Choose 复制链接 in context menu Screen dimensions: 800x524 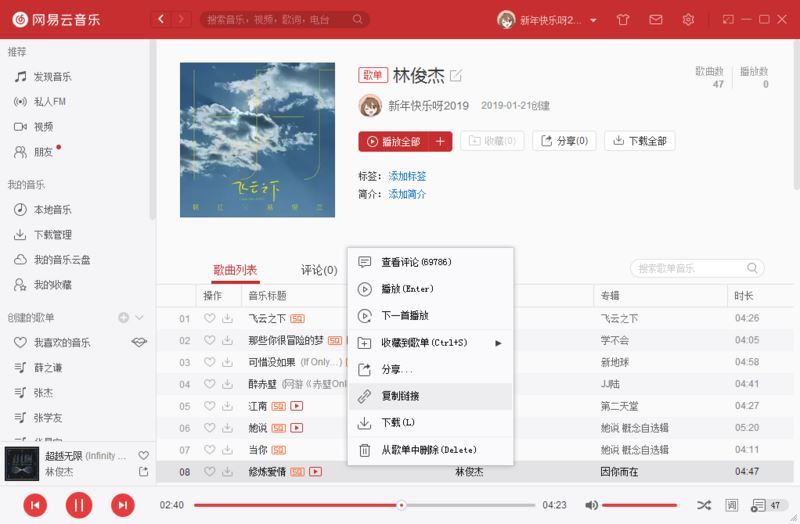431,396
